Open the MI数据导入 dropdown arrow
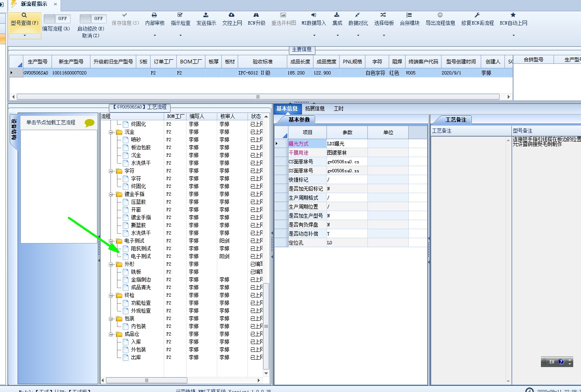Viewport: 581px width, 392px height. [314, 36]
